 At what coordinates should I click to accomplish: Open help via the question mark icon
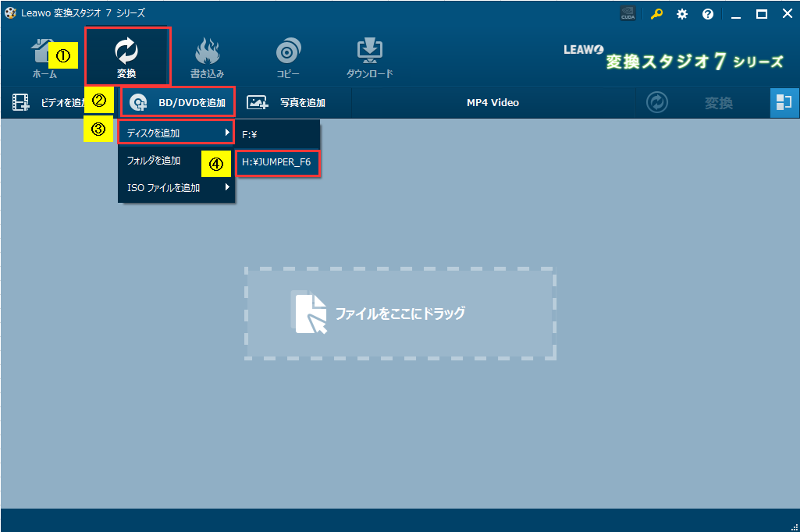708,14
